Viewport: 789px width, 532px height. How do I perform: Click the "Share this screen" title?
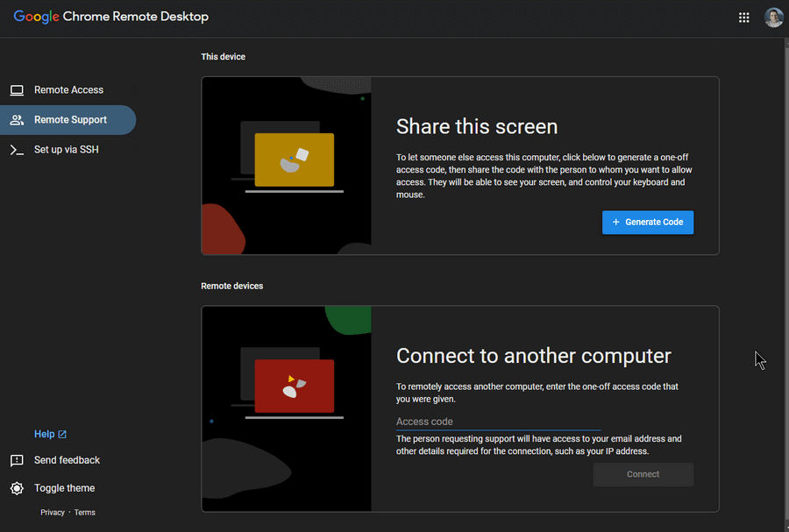coord(477,127)
